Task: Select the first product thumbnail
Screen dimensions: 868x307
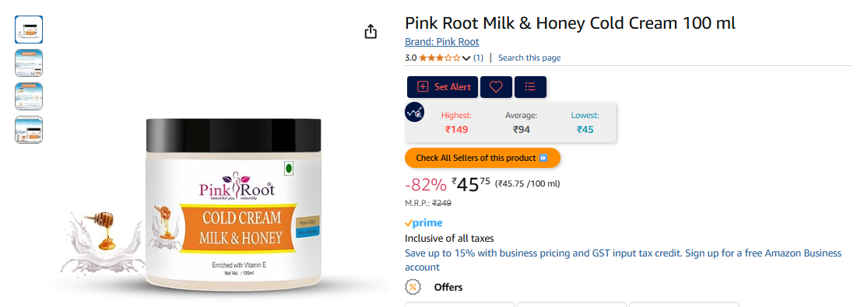Action: coord(29,30)
